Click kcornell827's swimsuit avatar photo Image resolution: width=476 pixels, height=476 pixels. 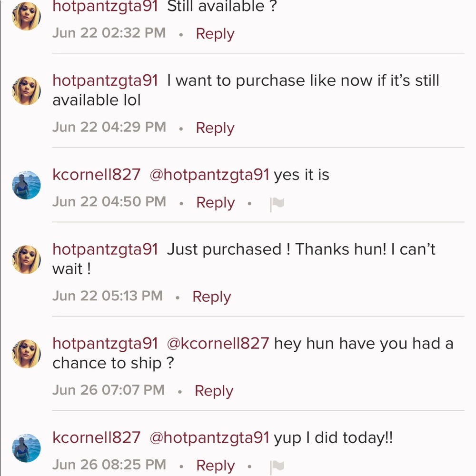pyautogui.click(x=26, y=184)
